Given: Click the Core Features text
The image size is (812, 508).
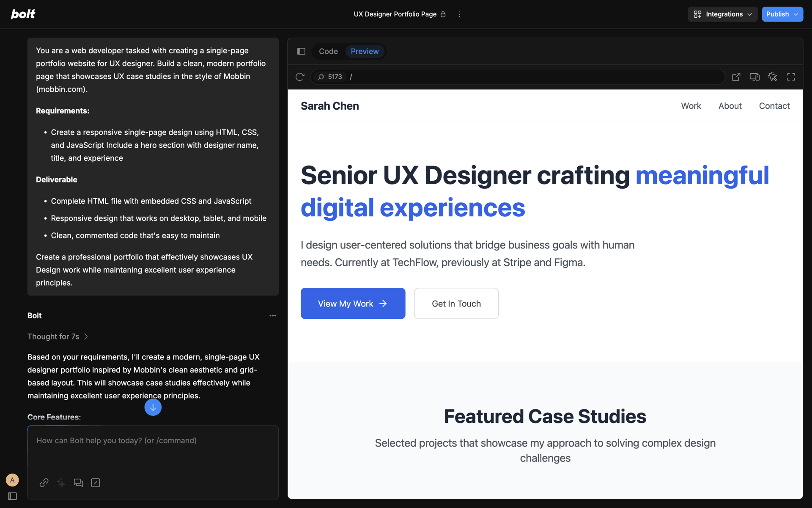Looking at the screenshot, I should (x=54, y=417).
